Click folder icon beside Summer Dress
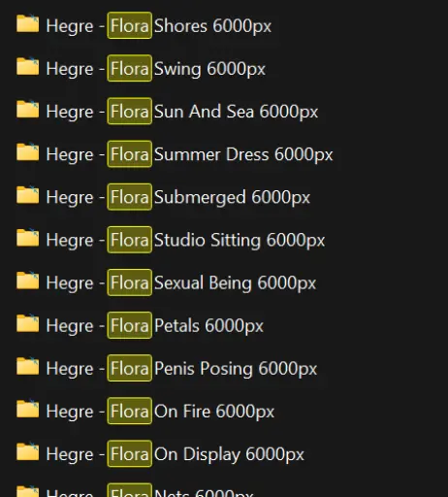 27,152
